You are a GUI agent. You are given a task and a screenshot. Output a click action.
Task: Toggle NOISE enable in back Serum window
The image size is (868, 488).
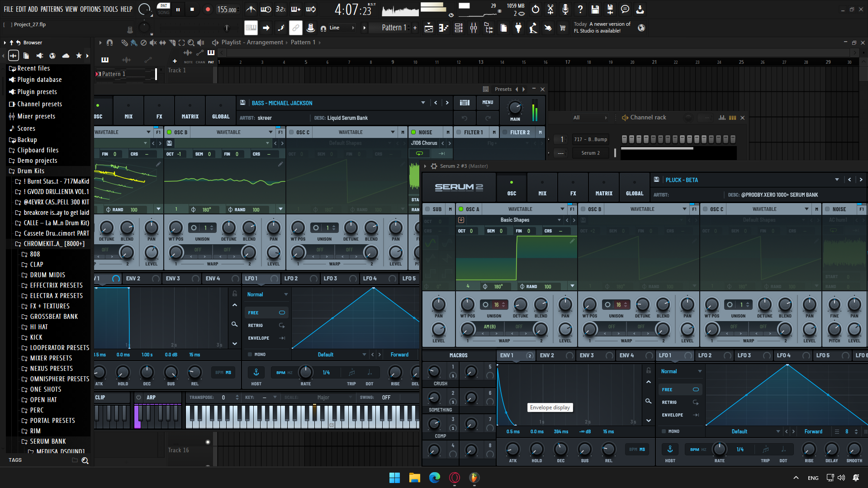click(413, 132)
